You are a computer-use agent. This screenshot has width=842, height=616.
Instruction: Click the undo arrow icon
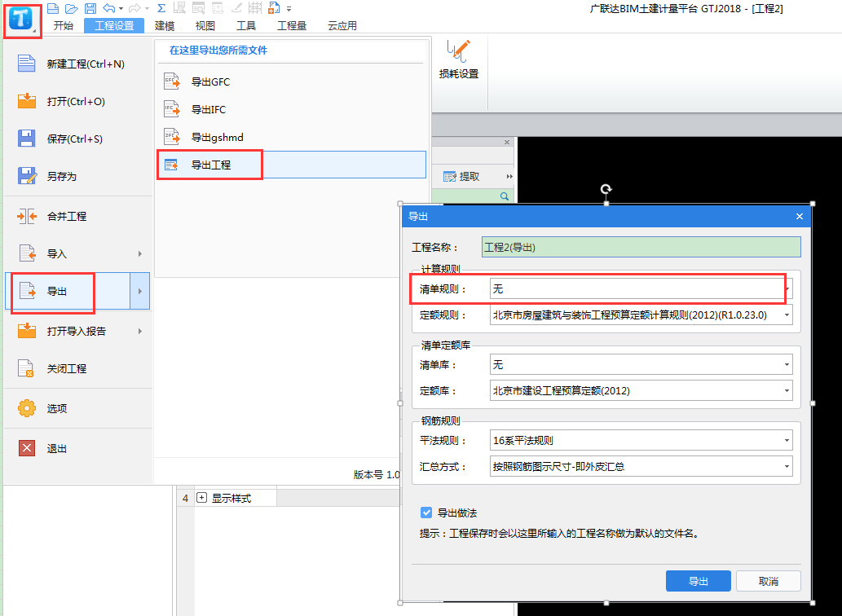(109, 8)
